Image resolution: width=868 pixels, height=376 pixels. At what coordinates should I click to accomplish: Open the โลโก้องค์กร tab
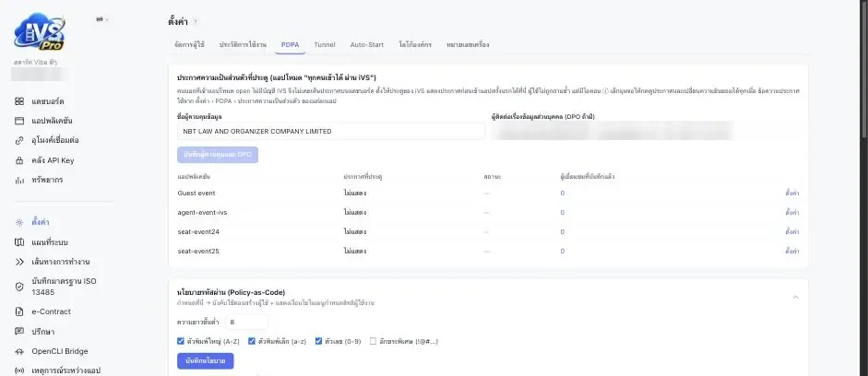415,44
